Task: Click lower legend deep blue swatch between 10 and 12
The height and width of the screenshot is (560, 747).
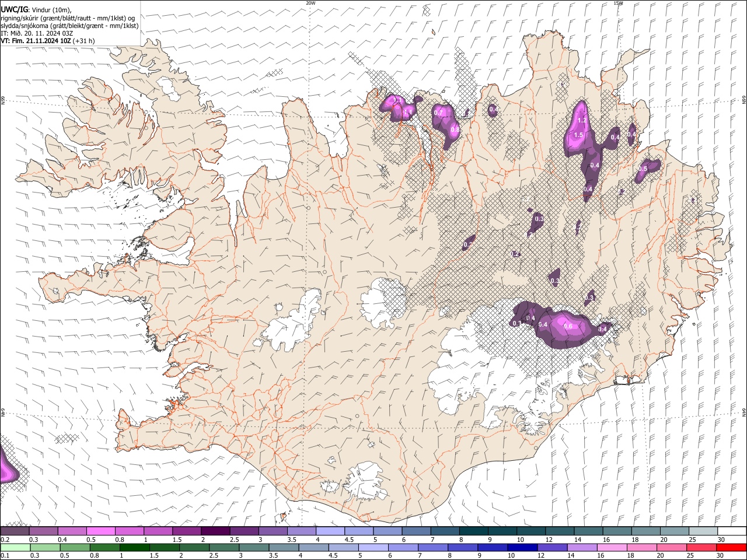Action: pyautogui.click(x=522, y=547)
